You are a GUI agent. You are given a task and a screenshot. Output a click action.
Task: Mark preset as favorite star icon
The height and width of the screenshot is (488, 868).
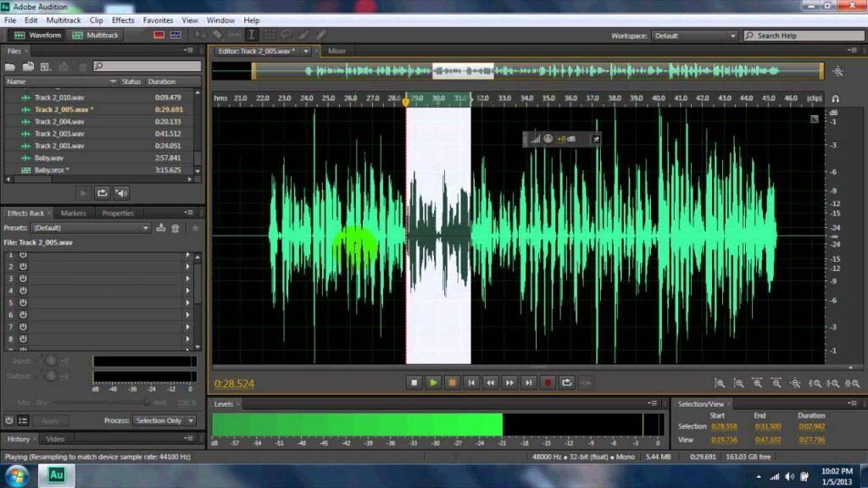pos(195,228)
